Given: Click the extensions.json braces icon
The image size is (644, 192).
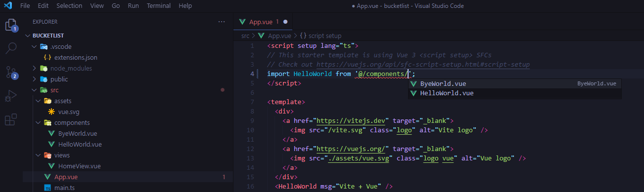Looking at the screenshot, I should tap(48, 57).
